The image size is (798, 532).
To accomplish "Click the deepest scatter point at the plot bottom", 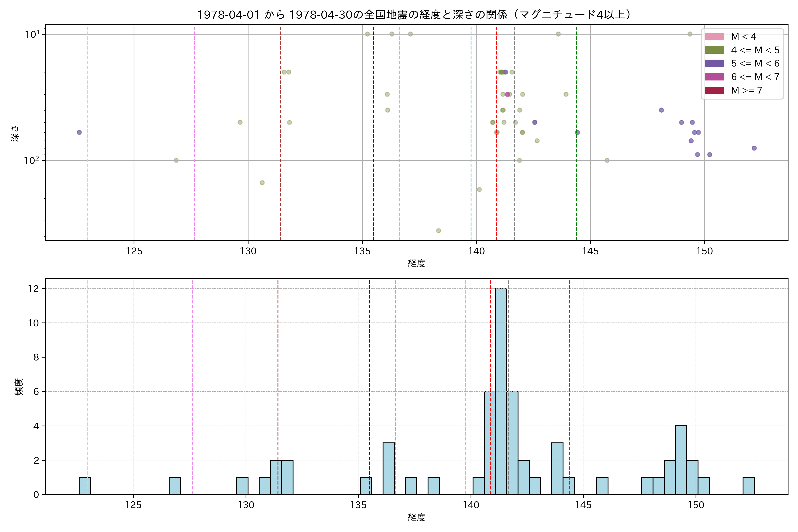I will [x=438, y=231].
